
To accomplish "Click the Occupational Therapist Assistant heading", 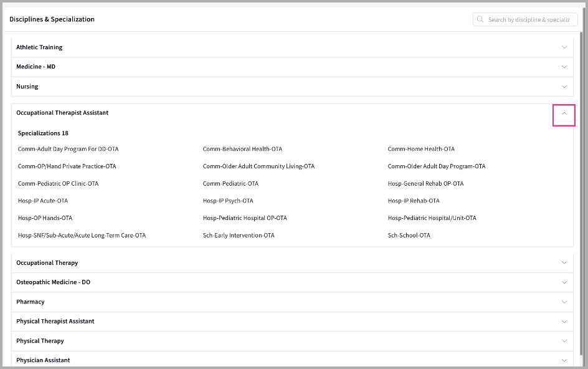I will point(62,113).
